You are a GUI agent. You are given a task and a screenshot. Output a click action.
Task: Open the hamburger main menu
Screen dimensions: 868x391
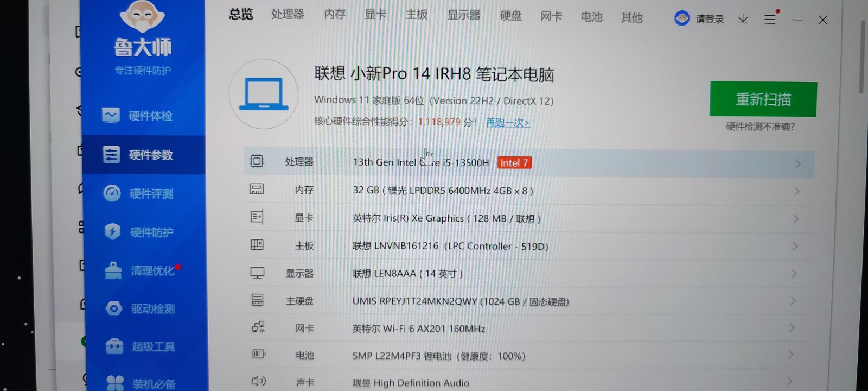point(770,19)
